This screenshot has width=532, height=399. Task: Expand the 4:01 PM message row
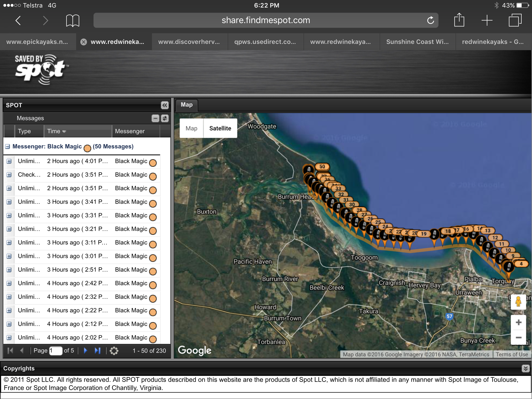pyautogui.click(x=9, y=161)
